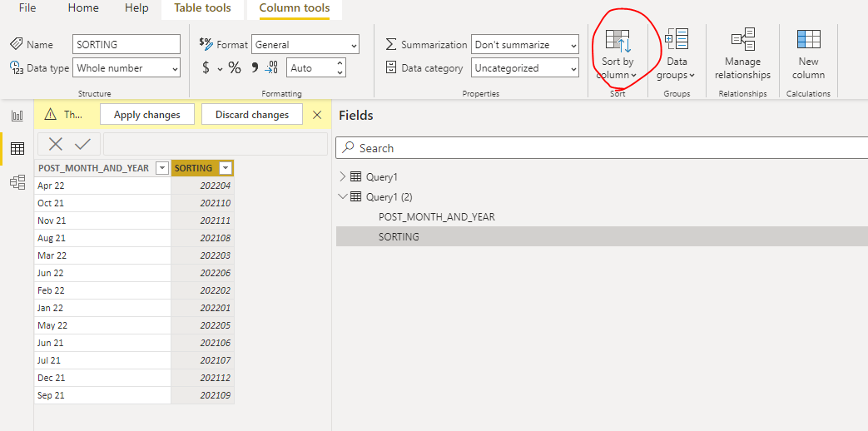Click the Nov 21 cell
This screenshot has height=431, width=868.
tap(102, 220)
